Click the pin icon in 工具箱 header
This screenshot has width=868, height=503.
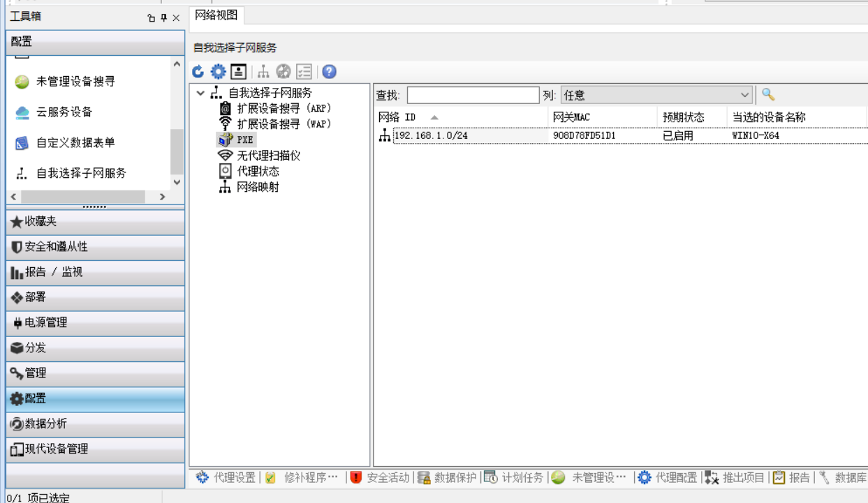[164, 18]
